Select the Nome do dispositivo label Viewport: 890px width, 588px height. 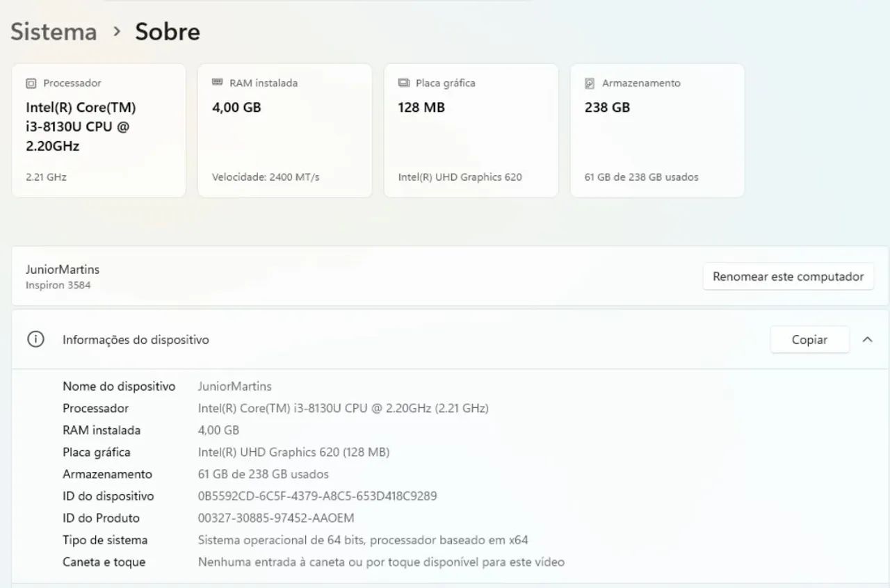119,386
